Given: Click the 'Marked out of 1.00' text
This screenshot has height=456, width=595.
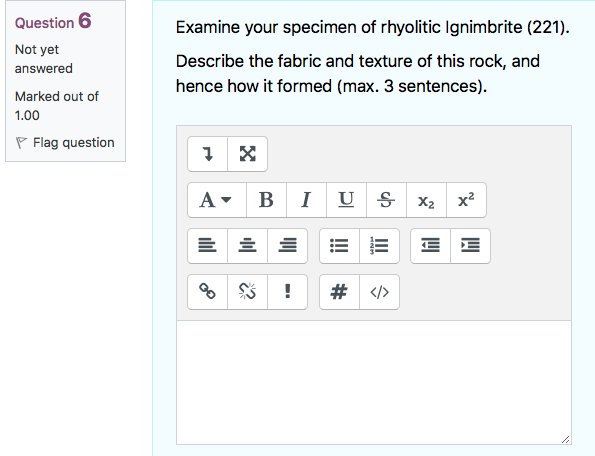Looking at the screenshot, I should point(57,106).
